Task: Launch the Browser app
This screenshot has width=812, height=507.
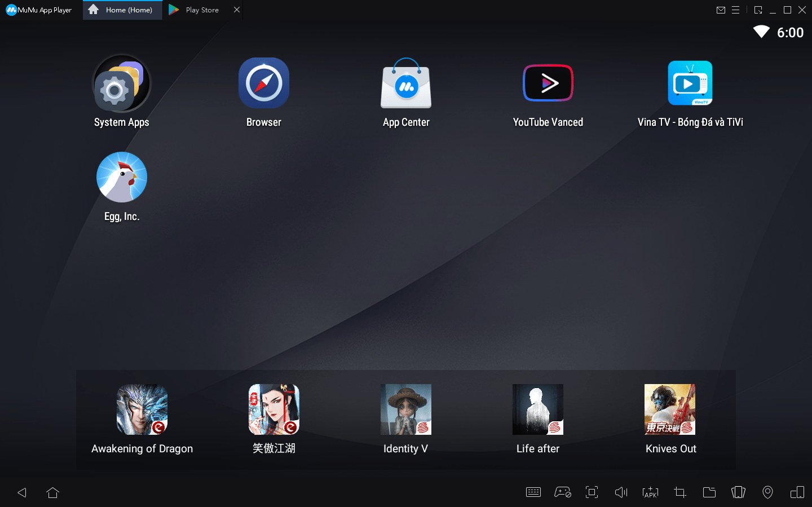Action: pyautogui.click(x=264, y=83)
